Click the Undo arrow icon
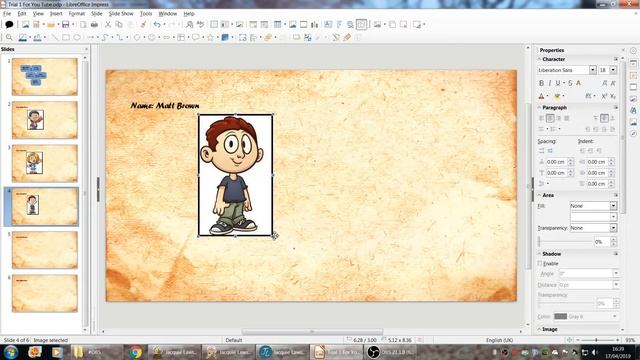Viewport: 640px width, 360px height. [x=157, y=25]
